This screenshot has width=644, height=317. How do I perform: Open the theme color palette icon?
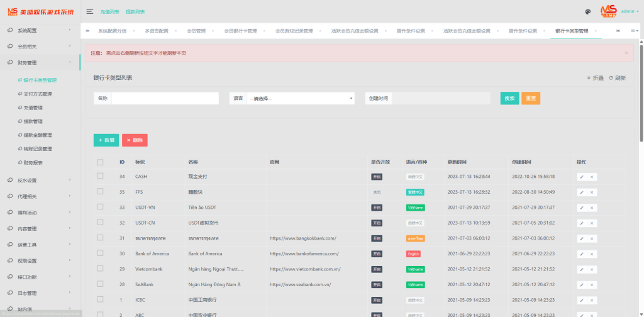(588, 11)
